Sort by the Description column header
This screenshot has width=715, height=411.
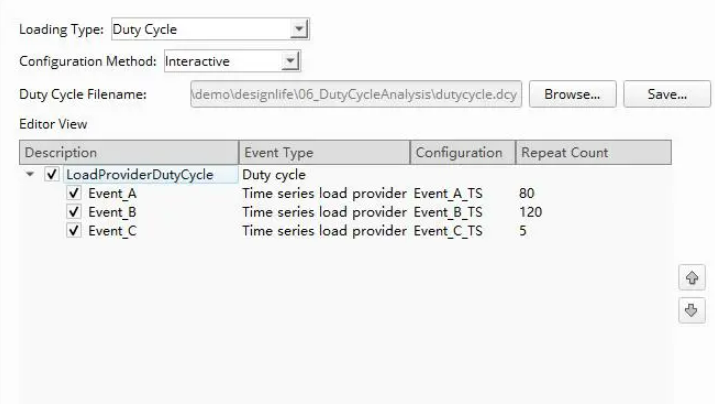(x=128, y=153)
